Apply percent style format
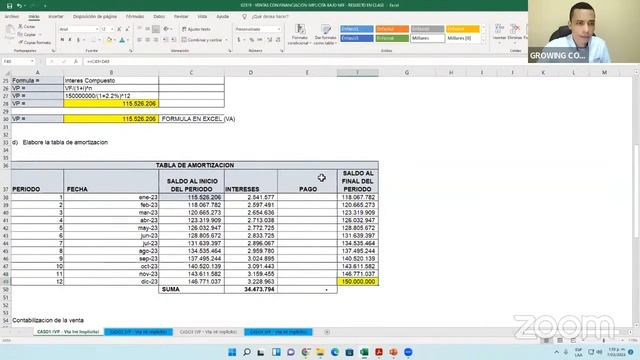Screen dimensions: 640x360 tap(251, 40)
